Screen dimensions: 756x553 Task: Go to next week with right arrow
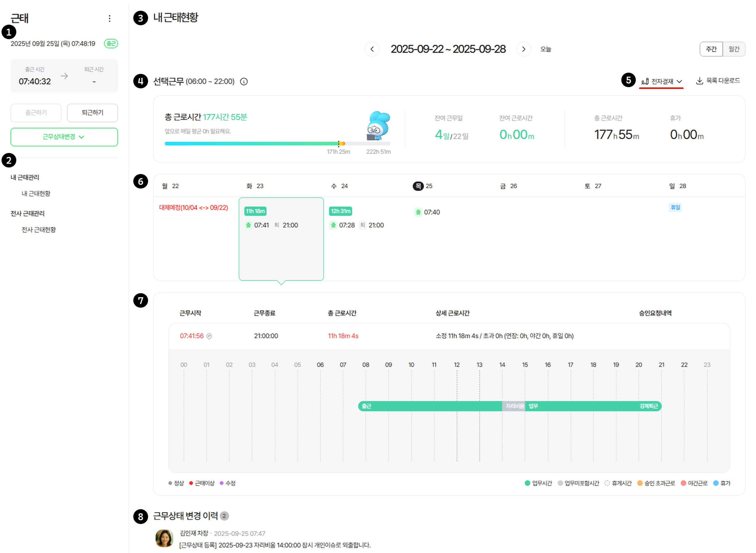pos(524,49)
